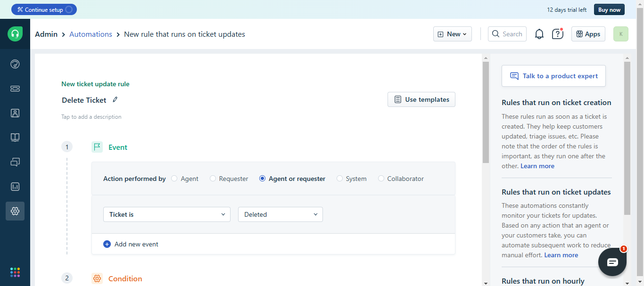Click the Admin breadcrumb
644x286 pixels.
pyautogui.click(x=46, y=34)
